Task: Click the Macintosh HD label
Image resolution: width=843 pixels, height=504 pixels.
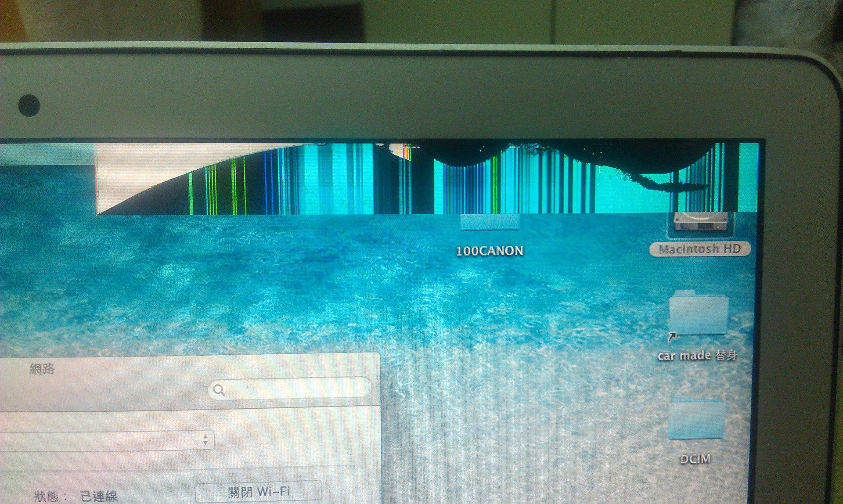Action: 700,249
